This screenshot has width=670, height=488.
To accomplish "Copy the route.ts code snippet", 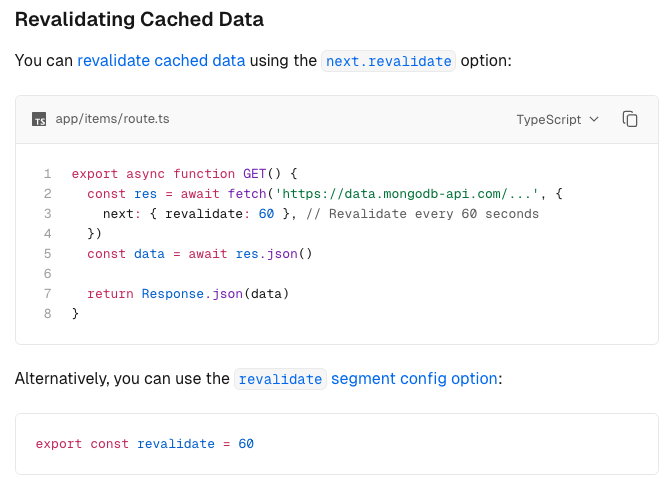I will click(x=630, y=119).
